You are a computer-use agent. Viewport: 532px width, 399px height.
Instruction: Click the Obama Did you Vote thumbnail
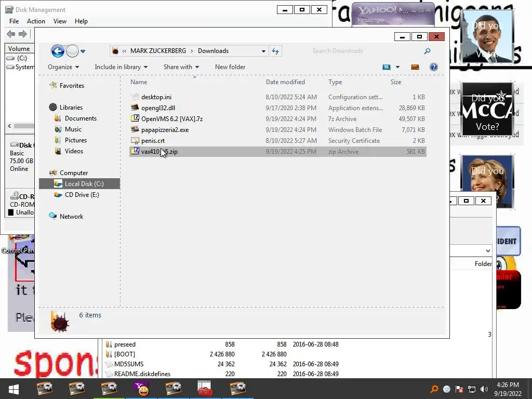[488, 36]
